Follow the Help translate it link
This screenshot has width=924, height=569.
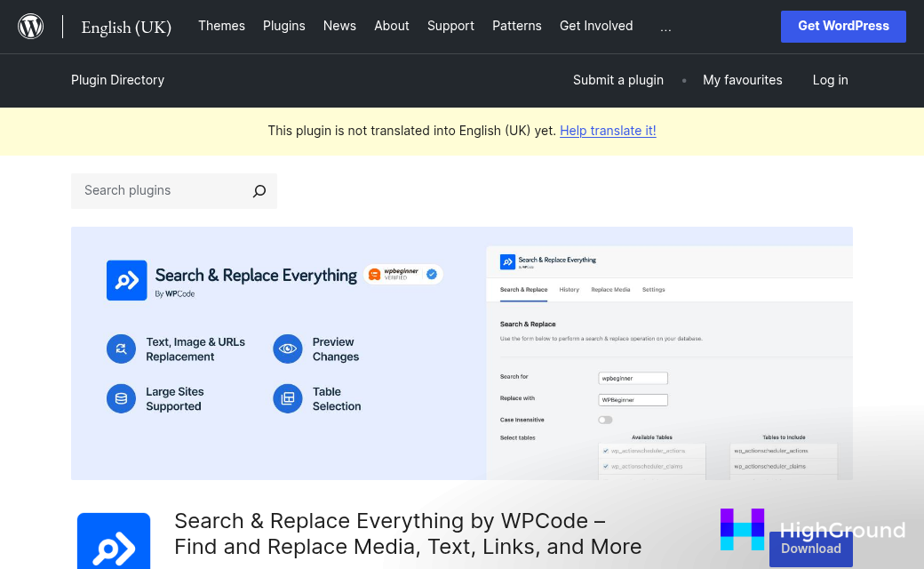(608, 131)
